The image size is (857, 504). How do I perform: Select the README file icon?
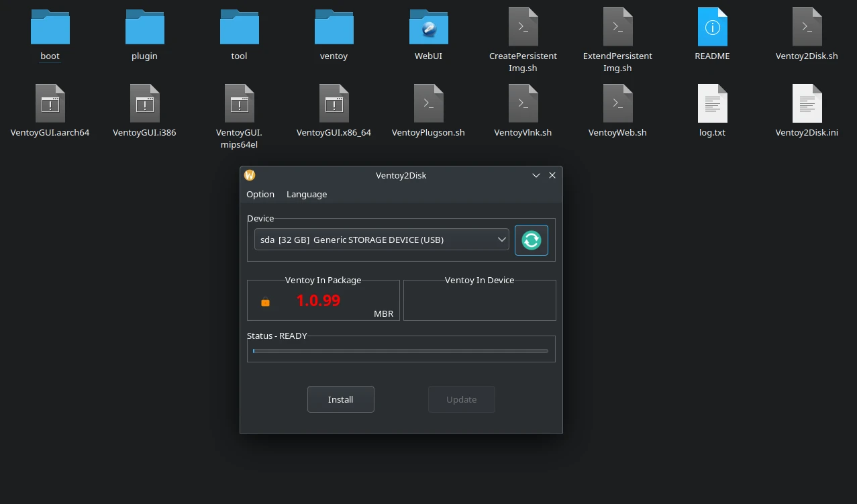coord(713,27)
